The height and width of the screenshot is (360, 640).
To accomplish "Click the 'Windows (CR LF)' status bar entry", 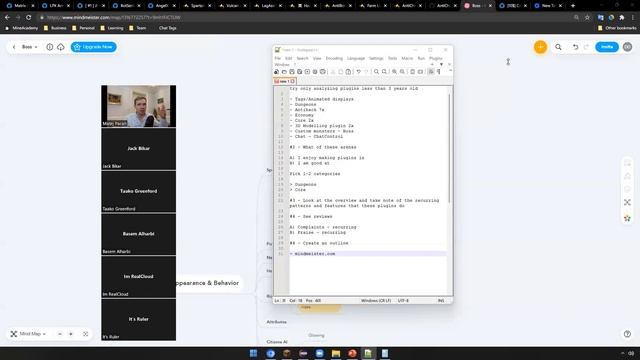I will pos(376,301).
